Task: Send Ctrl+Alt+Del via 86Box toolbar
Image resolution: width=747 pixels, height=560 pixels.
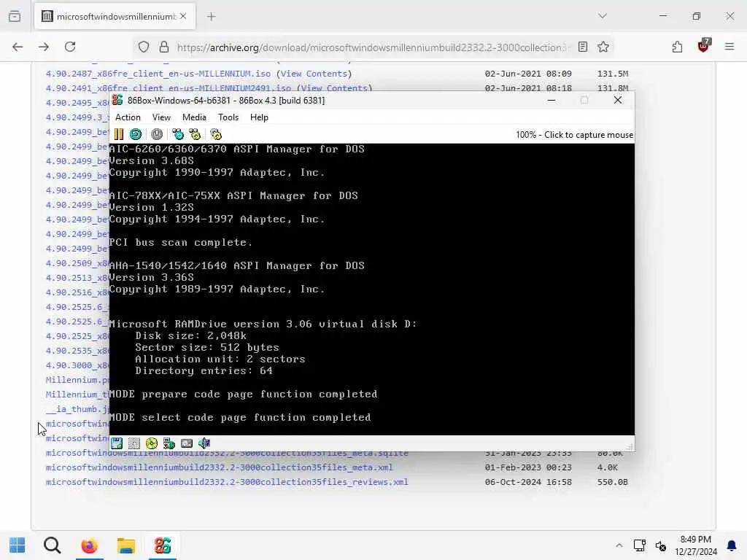Action: click(x=178, y=134)
